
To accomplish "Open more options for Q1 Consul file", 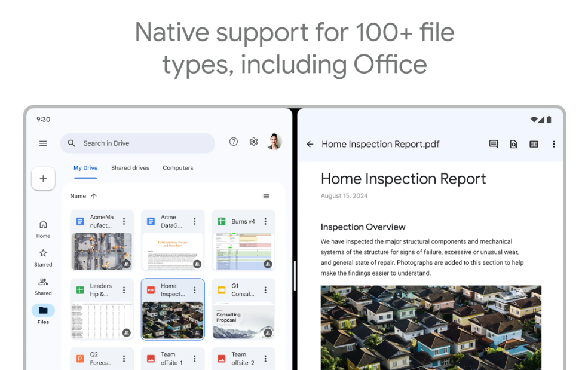I will [x=265, y=290].
